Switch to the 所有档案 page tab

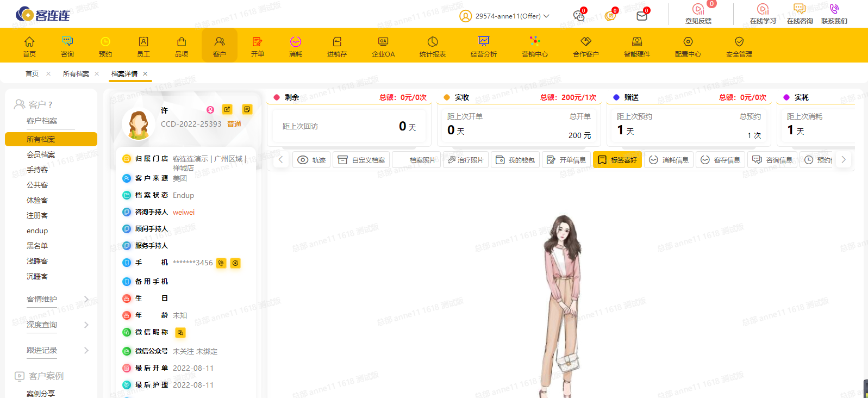coord(76,74)
